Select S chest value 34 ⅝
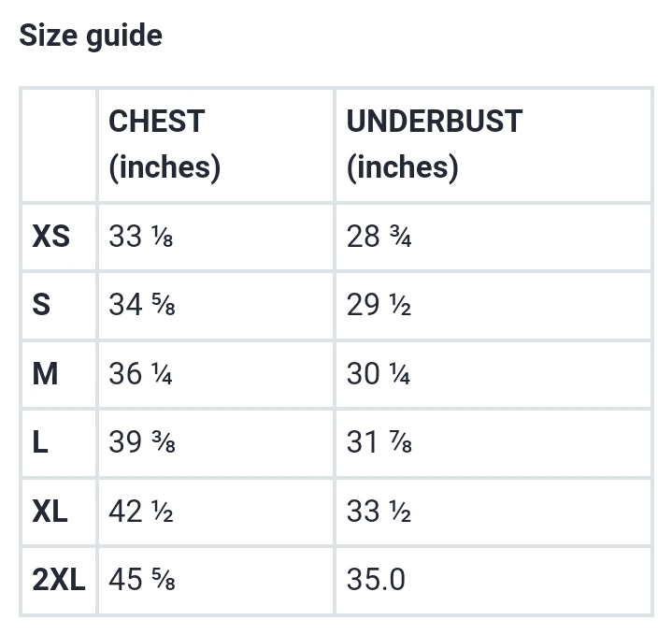This screenshot has height=635, width=672. click(x=142, y=305)
